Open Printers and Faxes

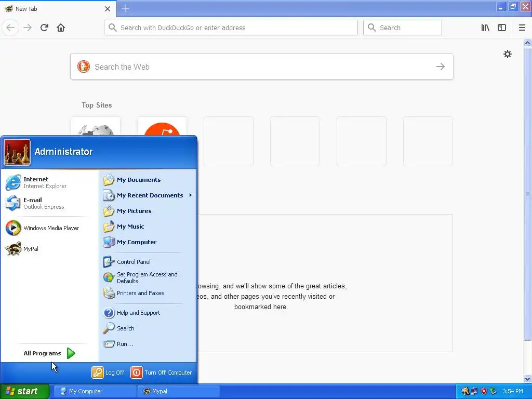pyautogui.click(x=148, y=293)
